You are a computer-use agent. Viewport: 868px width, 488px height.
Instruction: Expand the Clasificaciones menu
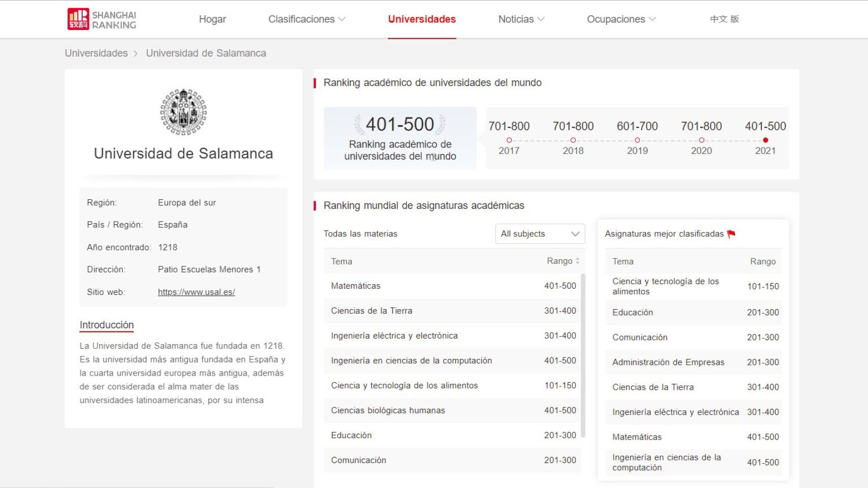click(306, 19)
